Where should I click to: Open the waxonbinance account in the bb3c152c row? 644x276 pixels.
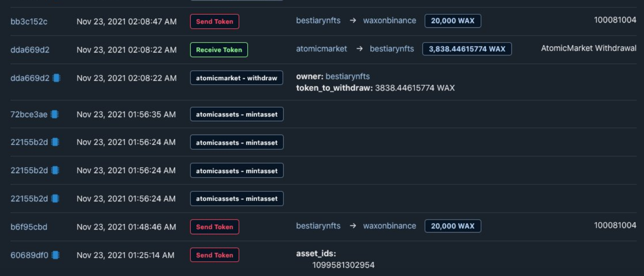pyautogui.click(x=390, y=20)
